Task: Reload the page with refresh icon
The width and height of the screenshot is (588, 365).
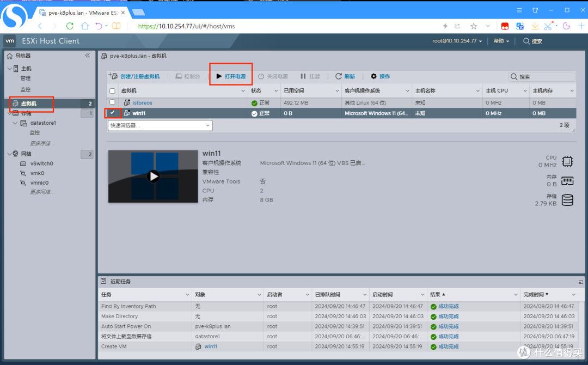Action: 70,26
